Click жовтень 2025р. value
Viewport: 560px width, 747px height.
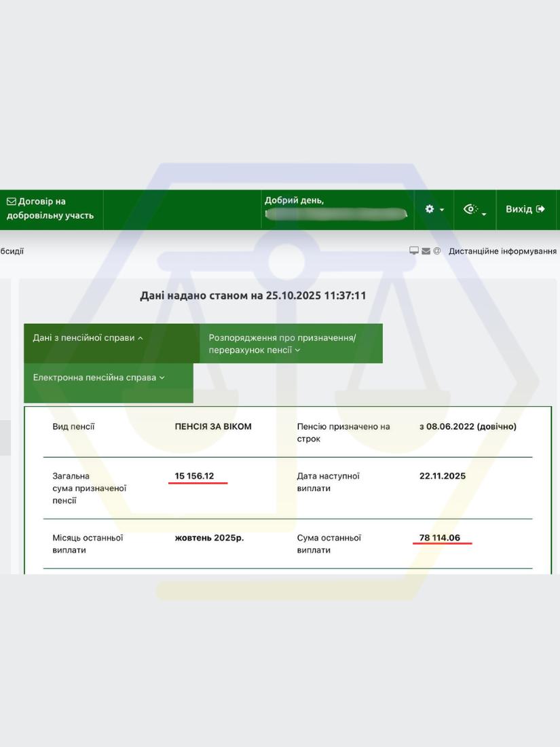pos(209,538)
